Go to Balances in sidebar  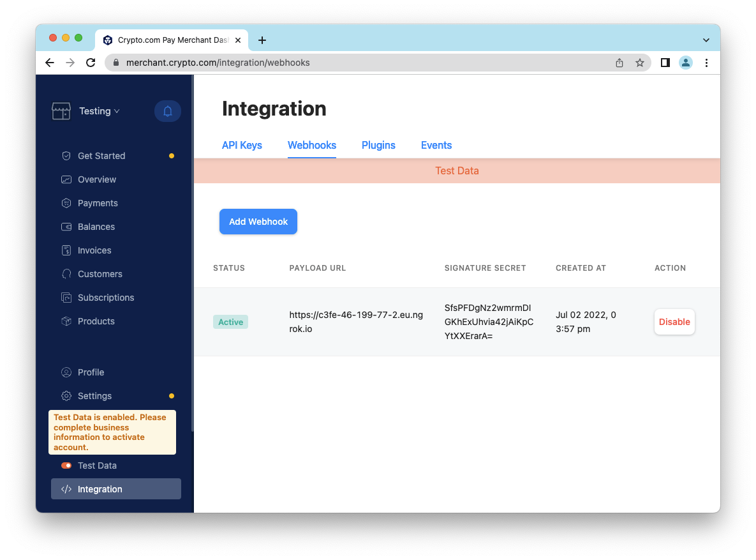point(96,227)
